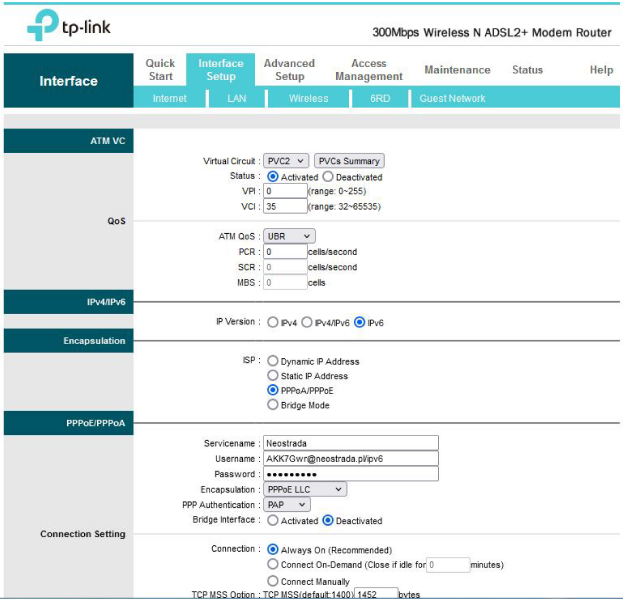Select IPv4 as IP version
This screenshot has width=623, height=605.
273,323
